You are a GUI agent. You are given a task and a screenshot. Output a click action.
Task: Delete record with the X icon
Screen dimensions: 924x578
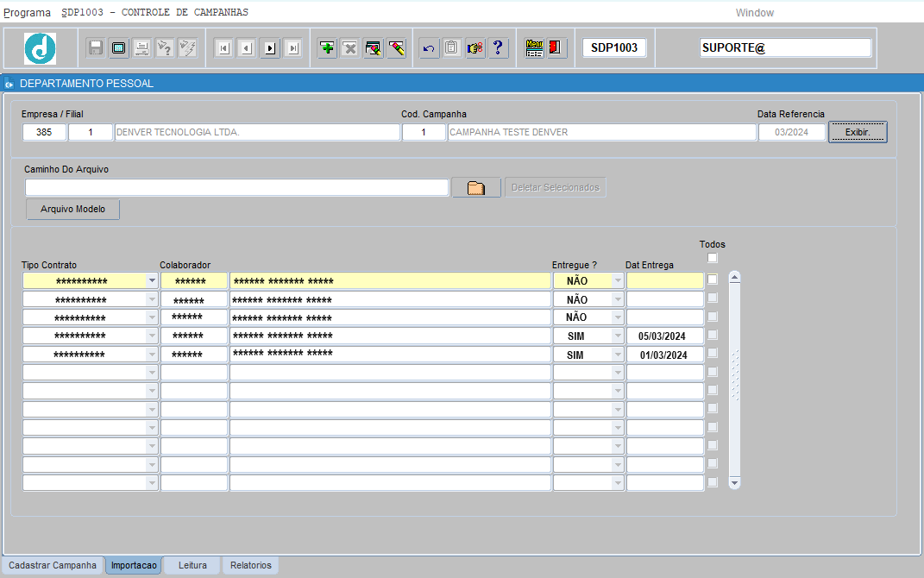[x=350, y=47]
